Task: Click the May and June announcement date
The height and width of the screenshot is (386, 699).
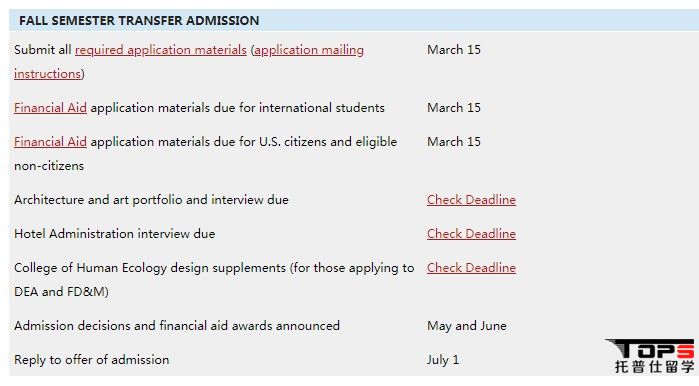Action: (467, 326)
